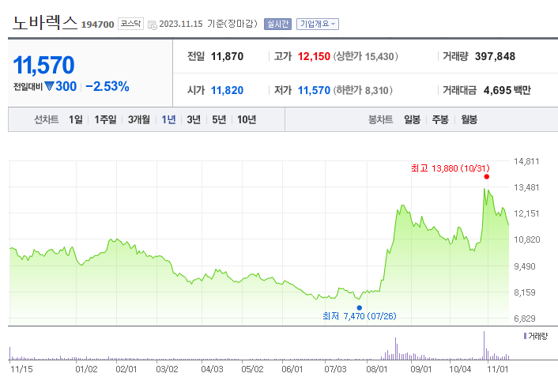Click the 시가 value 11,820

pyautogui.click(x=227, y=90)
